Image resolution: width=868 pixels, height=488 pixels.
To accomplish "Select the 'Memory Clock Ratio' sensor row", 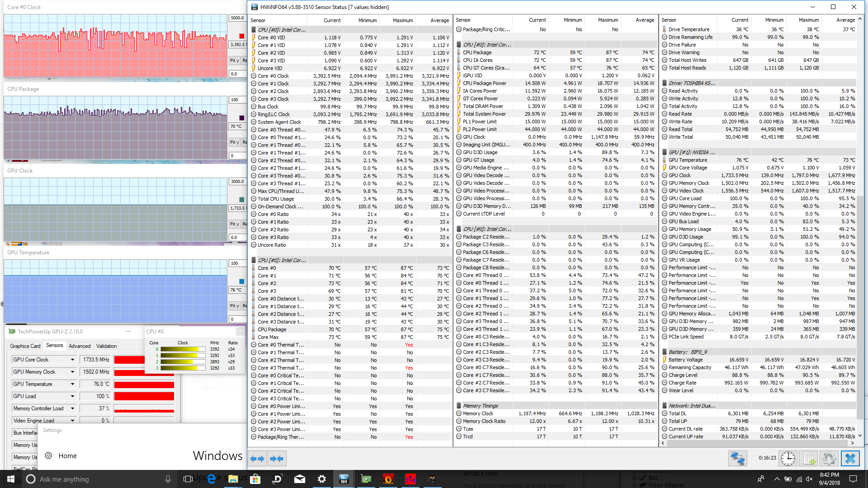I will pos(556,421).
